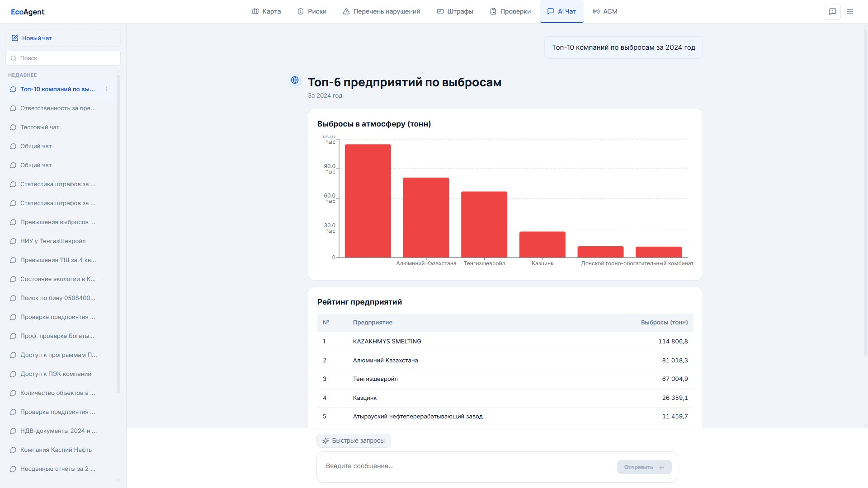868x488 pixels.
Task: Click the Выбросы (тонн) column header
Action: 664,323
